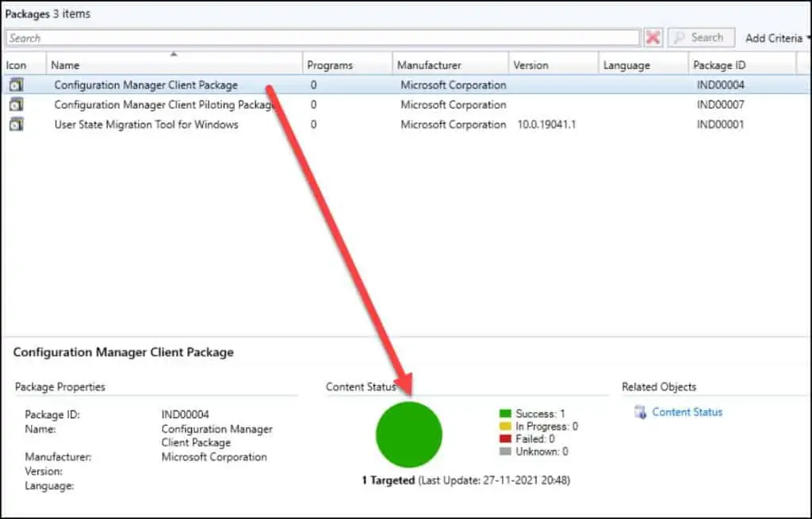812x519 pixels.
Task: Click Microsoft Corporation in the Piloting Package row
Action: 453,105
